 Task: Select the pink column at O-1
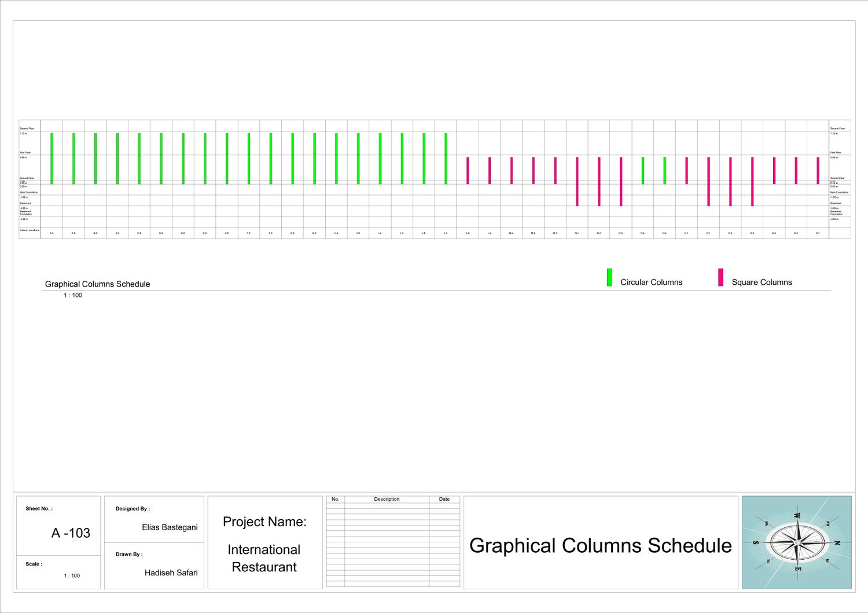(x=708, y=181)
